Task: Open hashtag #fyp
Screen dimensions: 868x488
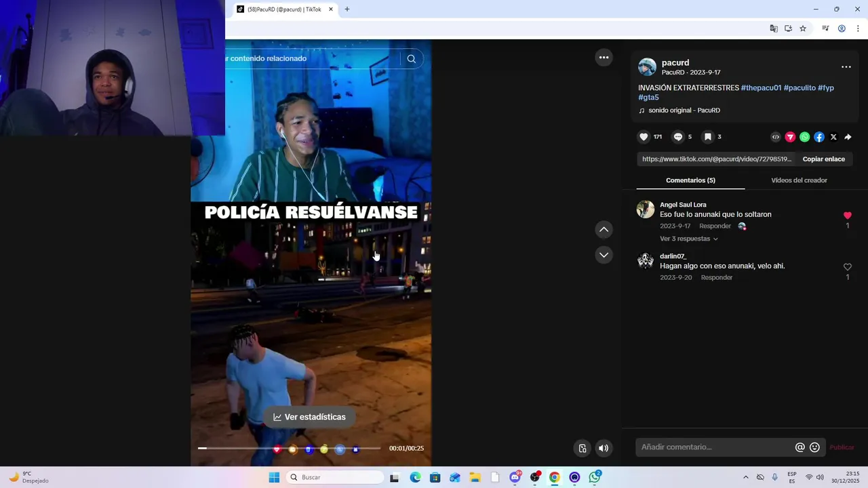Action: 826,88
